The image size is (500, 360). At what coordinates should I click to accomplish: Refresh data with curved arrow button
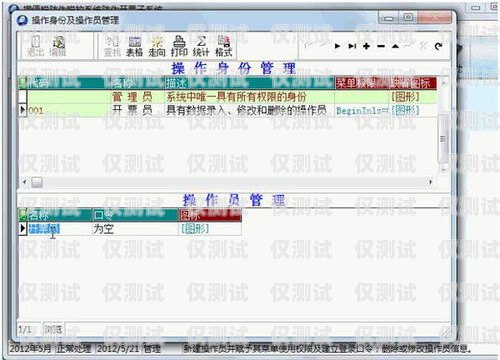(439, 46)
